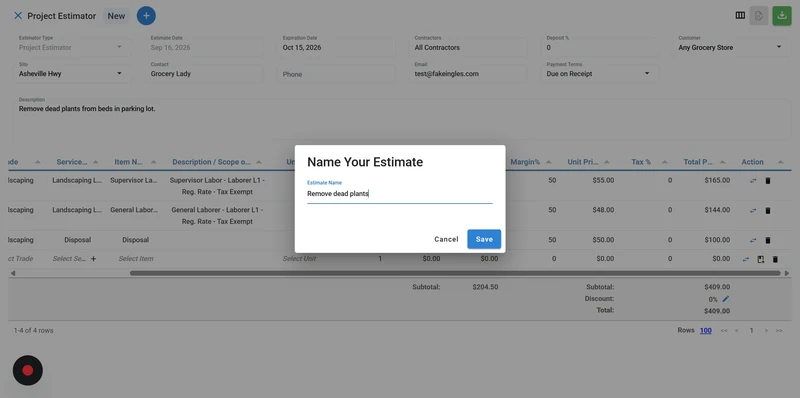Viewport: 800px width, 398px height.
Task: Click the $55.00 unit price cell
Action: (603, 180)
